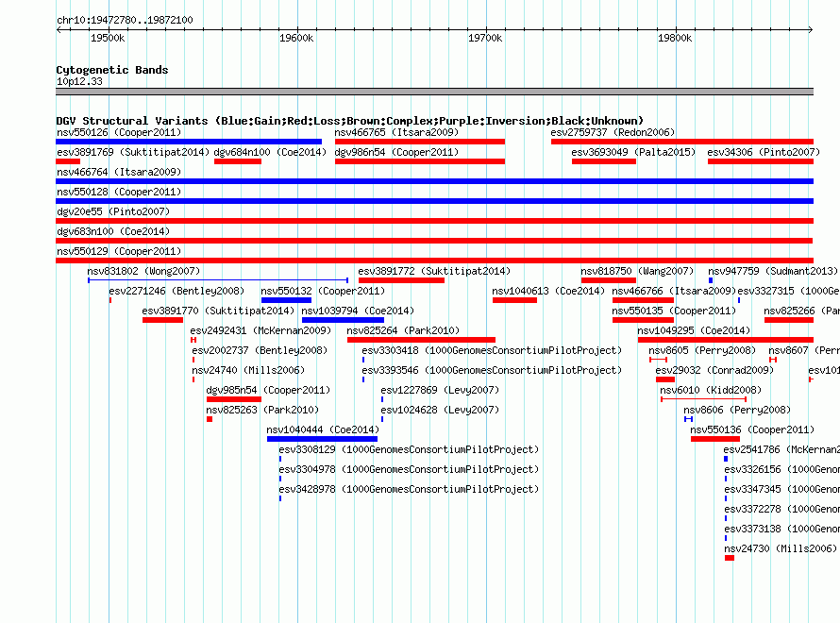Click nsv8606 (Perry2008) label

click(737, 410)
